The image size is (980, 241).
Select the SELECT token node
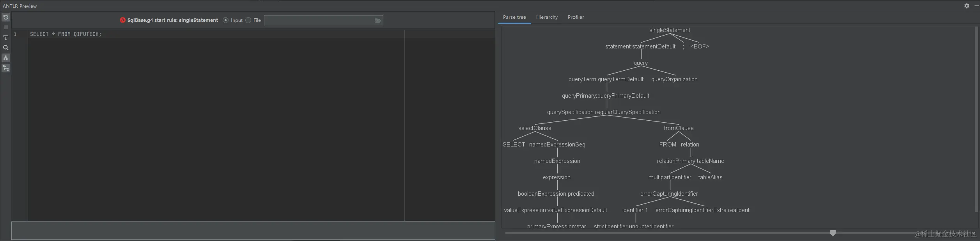[x=514, y=145]
